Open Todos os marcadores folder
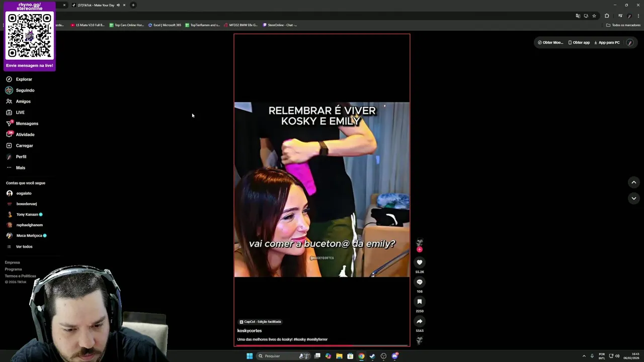 pos(623,25)
